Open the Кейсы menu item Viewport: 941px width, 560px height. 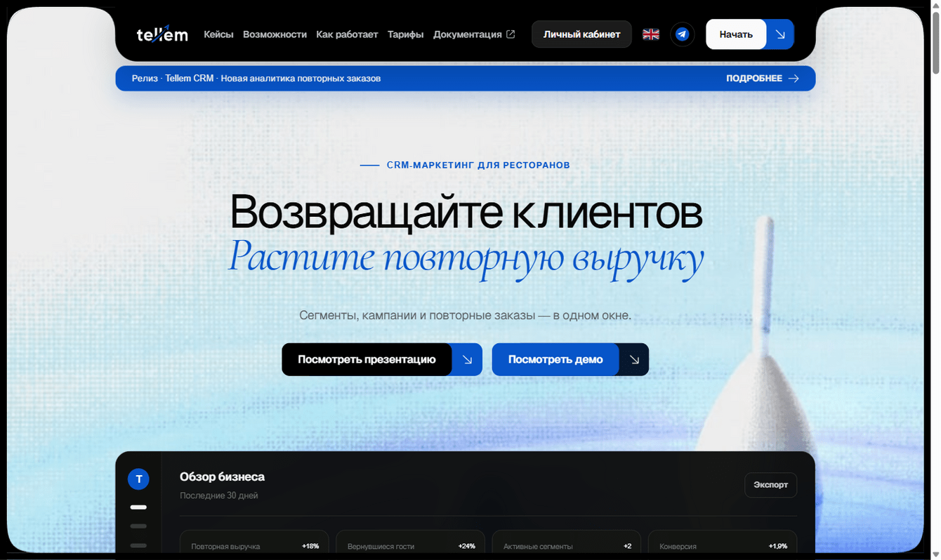pos(218,34)
